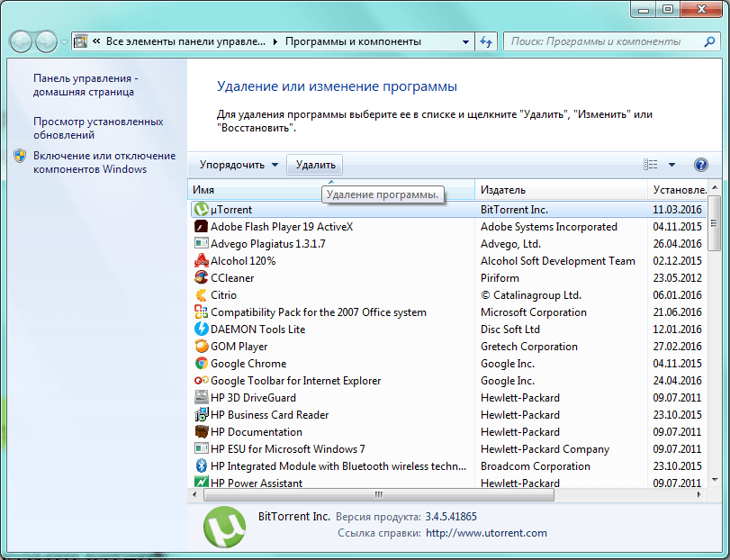
Task: Click the CCleaner icon
Action: (x=201, y=278)
